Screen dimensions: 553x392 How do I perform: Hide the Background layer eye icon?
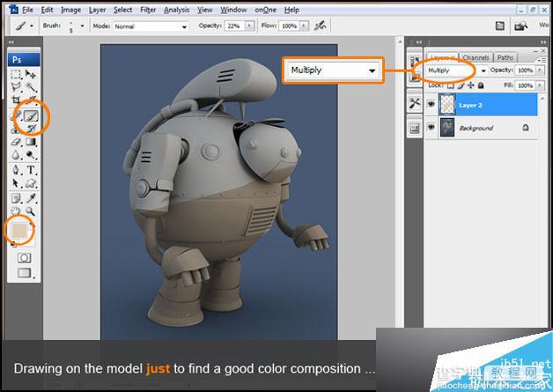pos(431,127)
